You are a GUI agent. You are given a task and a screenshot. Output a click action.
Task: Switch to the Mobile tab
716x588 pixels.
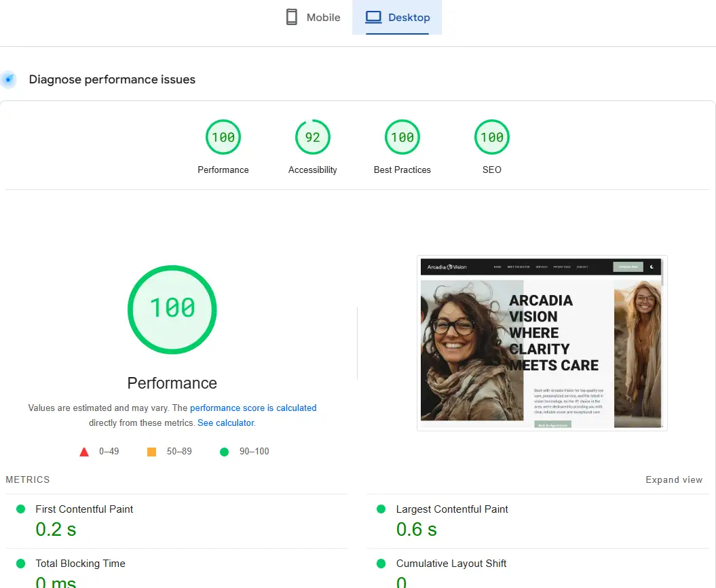coord(312,16)
